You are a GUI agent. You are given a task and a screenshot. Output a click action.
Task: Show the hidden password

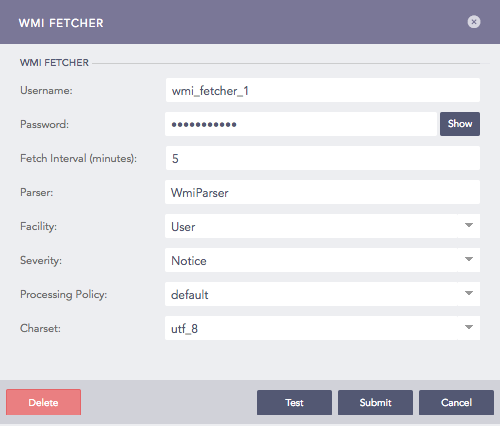[x=460, y=124]
